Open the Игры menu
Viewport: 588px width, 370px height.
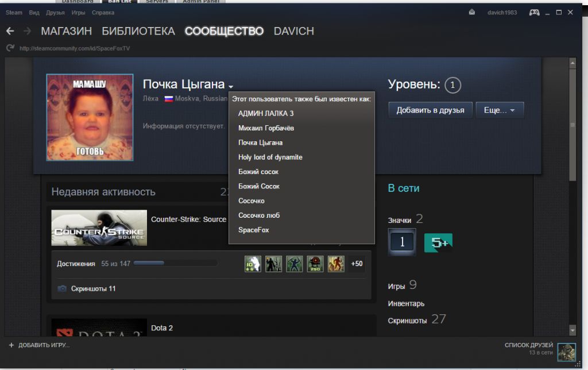point(78,13)
